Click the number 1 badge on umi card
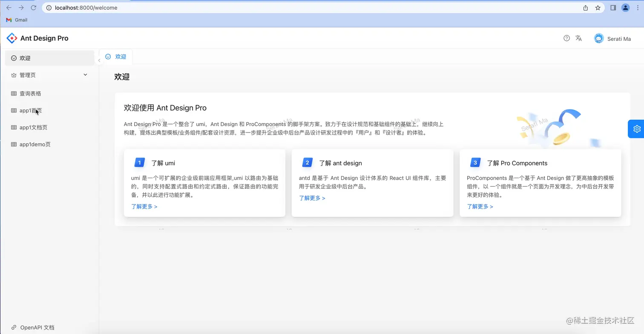 coord(140,163)
